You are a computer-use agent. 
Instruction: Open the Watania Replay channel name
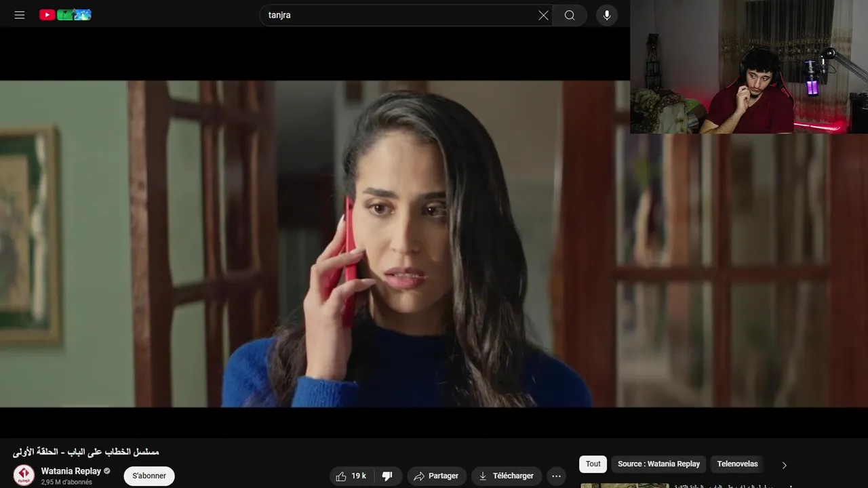click(71, 471)
